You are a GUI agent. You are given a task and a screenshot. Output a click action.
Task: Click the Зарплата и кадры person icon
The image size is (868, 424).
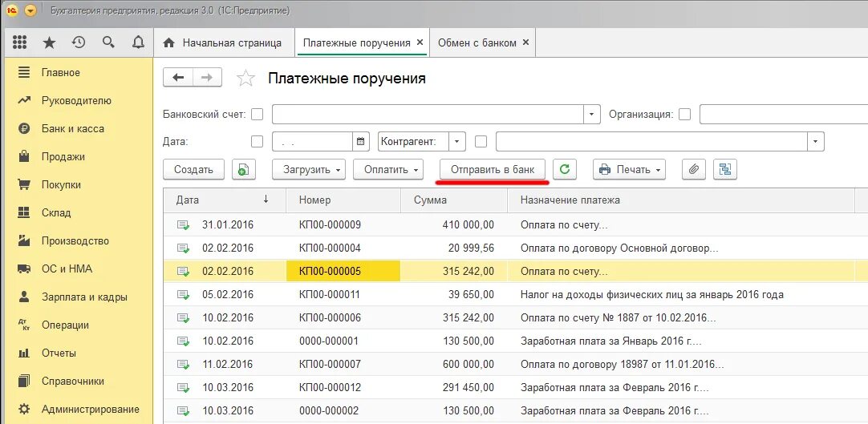pos(24,297)
